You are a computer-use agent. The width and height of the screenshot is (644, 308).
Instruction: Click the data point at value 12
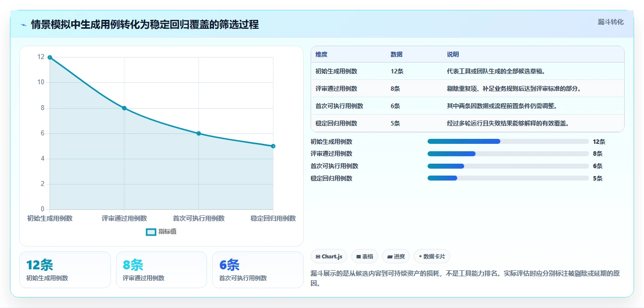point(50,58)
